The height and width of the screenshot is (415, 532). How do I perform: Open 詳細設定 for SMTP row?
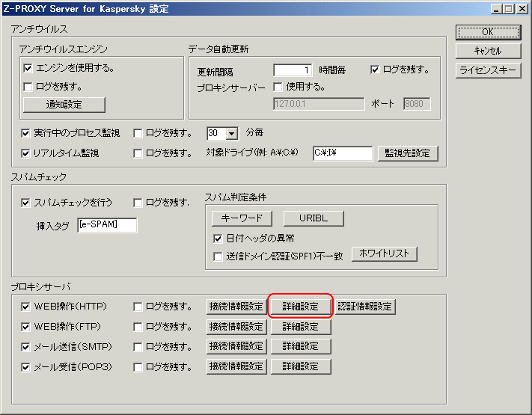coord(301,346)
